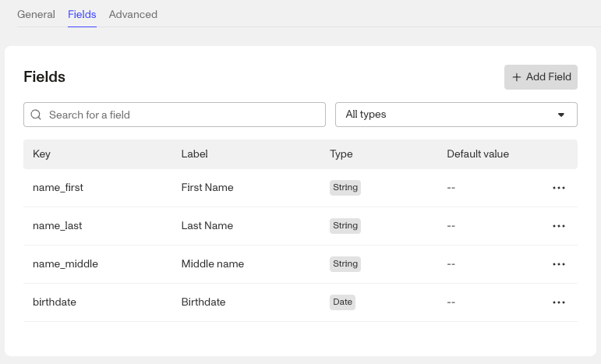Select the Fields tab
The image size is (601, 364).
82,15
